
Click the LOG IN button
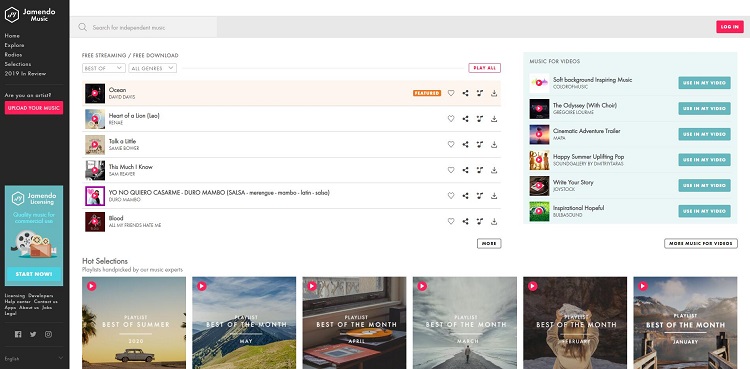(x=729, y=27)
